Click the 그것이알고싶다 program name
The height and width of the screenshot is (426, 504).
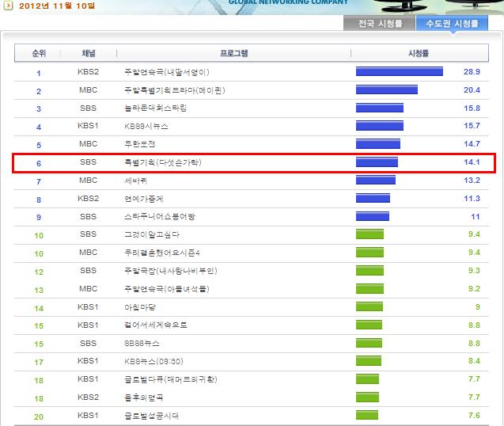[152, 234]
